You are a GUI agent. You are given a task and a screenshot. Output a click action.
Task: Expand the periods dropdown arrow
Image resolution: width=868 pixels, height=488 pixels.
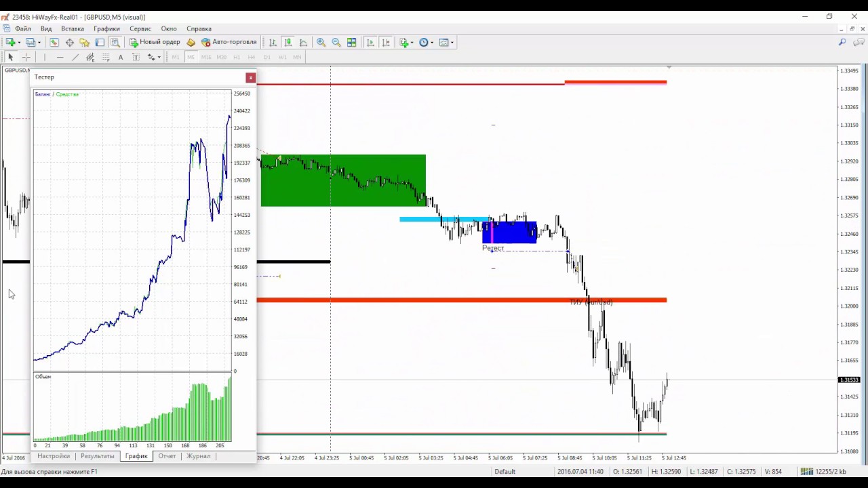pos(432,43)
